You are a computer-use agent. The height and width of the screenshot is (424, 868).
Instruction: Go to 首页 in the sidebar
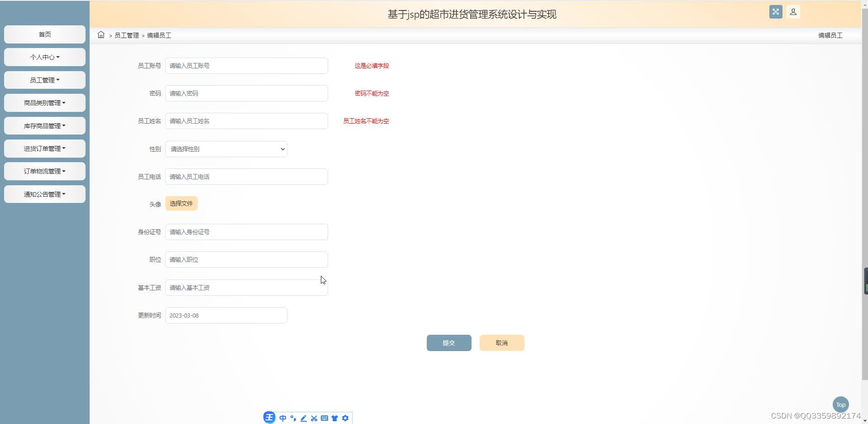pyautogui.click(x=45, y=34)
